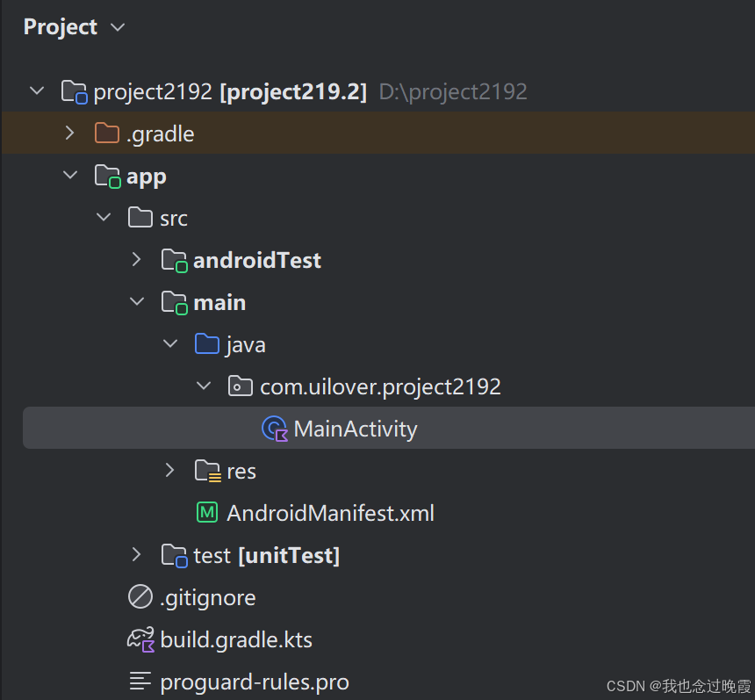Viewport: 755px width, 700px height.
Task: Collapse the src folder
Action: (104, 217)
